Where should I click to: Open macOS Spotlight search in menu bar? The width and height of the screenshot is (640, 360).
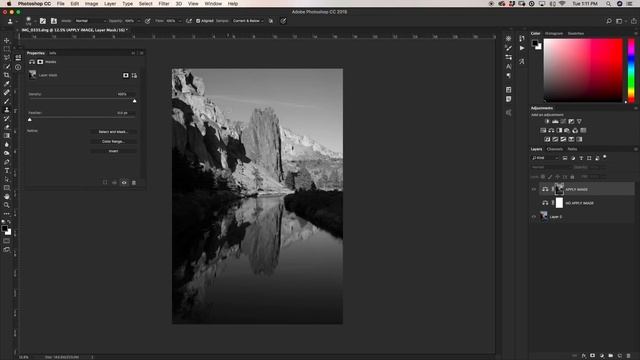click(x=608, y=3)
